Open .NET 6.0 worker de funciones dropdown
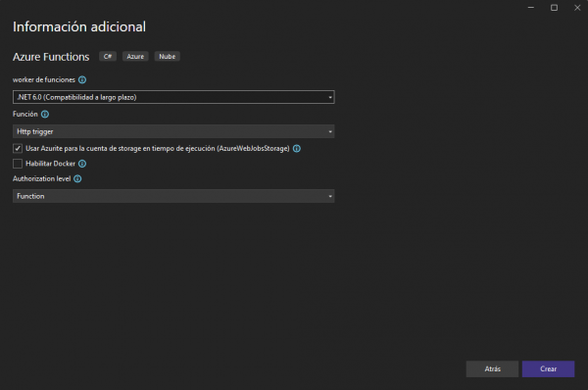The width and height of the screenshot is (588, 390). click(173, 97)
